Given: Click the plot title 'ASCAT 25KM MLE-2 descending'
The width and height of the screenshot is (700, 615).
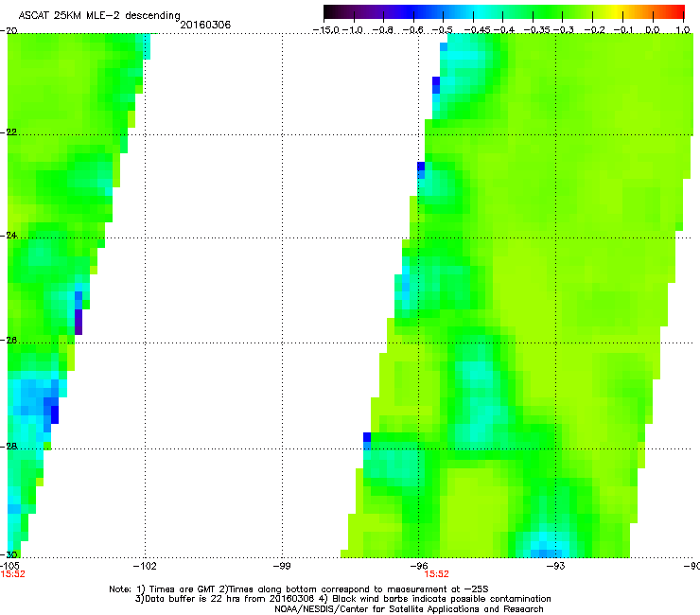Looking at the screenshot, I should tap(99, 15).
